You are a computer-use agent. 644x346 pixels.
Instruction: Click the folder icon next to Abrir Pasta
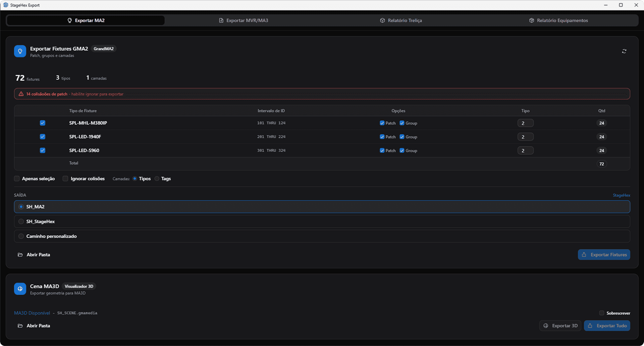(x=20, y=254)
